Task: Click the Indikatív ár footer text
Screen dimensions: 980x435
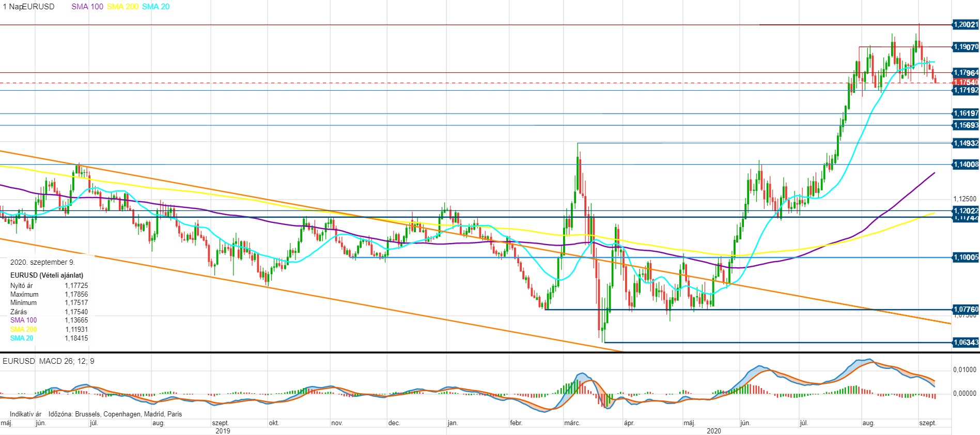Action: click(25, 414)
